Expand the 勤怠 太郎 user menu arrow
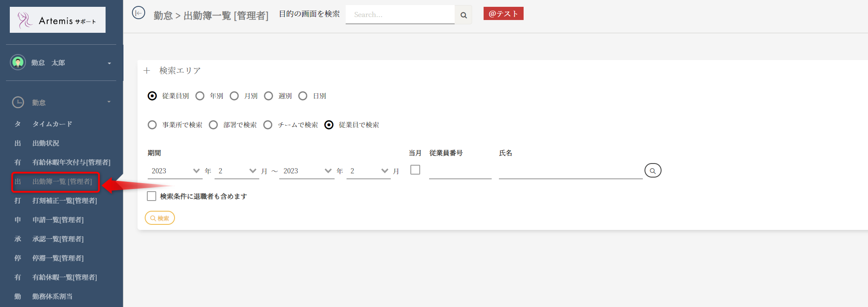The width and height of the screenshot is (868, 307). point(109,63)
